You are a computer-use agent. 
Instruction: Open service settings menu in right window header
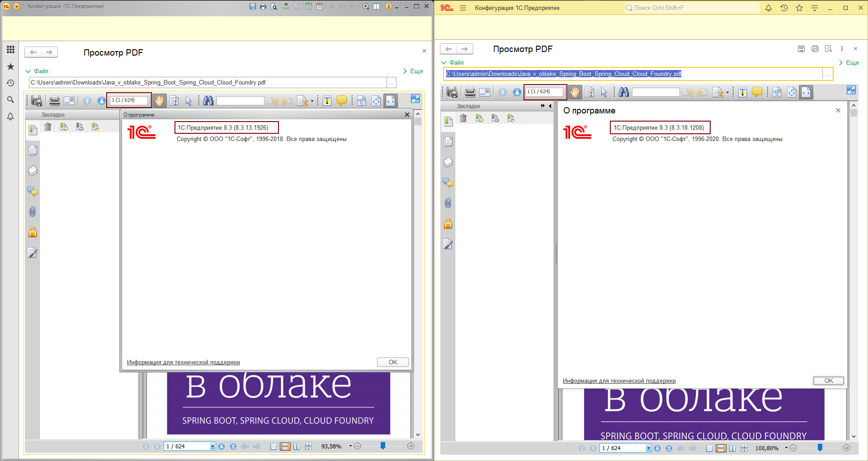point(815,8)
